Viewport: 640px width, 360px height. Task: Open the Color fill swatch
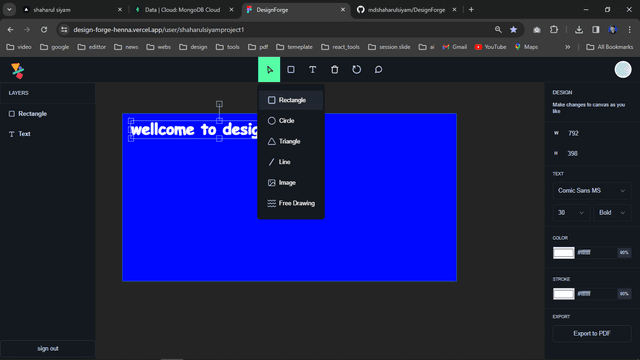pyautogui.click(x=564, y=253)
